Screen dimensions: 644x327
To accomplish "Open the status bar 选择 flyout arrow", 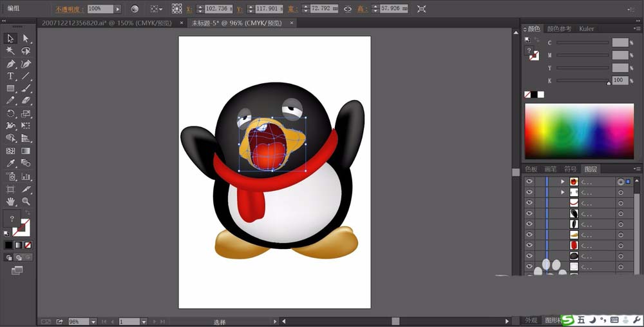I will pos(275,322).
